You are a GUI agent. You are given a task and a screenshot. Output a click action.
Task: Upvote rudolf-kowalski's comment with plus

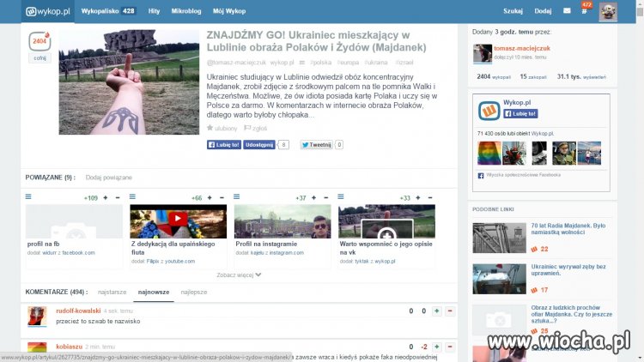pos(437,311)
